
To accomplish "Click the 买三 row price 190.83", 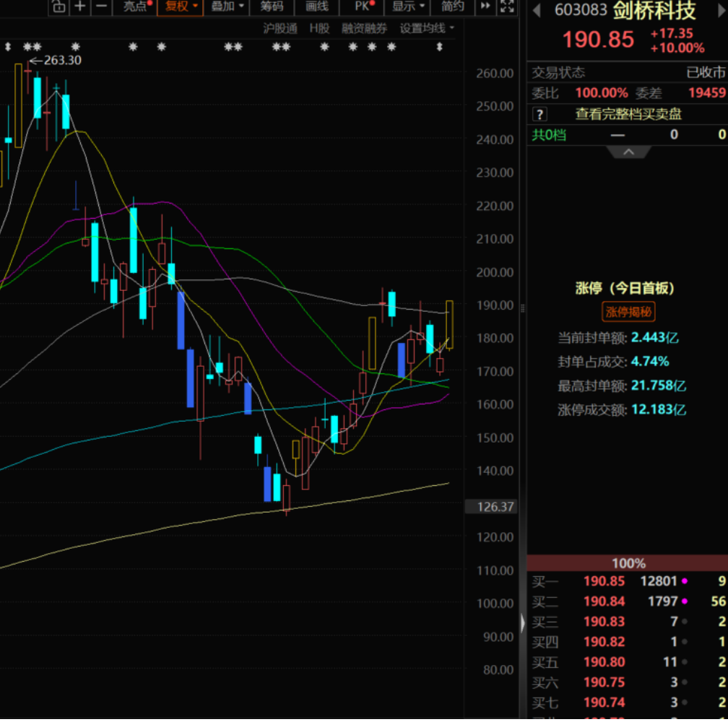I will 604,622.
